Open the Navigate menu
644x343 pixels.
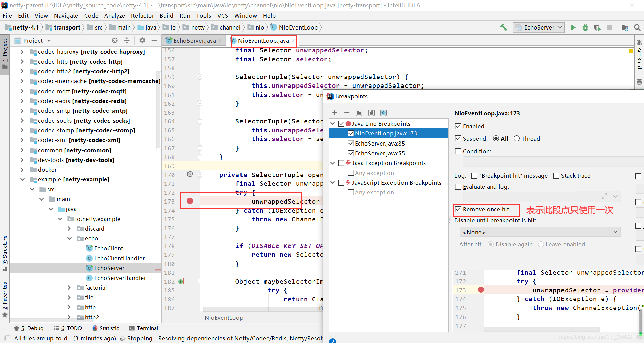[66, 16]
